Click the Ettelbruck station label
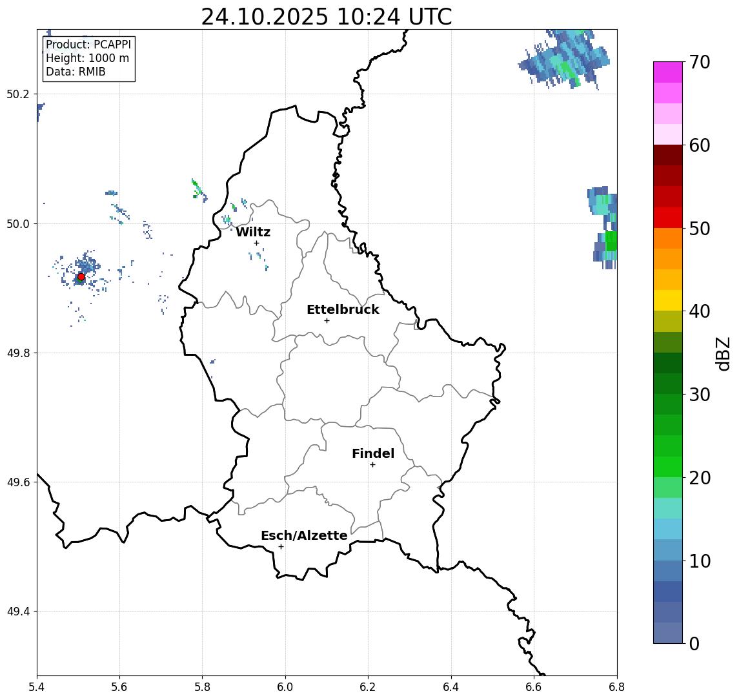739x700 pixels. pyautogui.click(x=343, y=309)
